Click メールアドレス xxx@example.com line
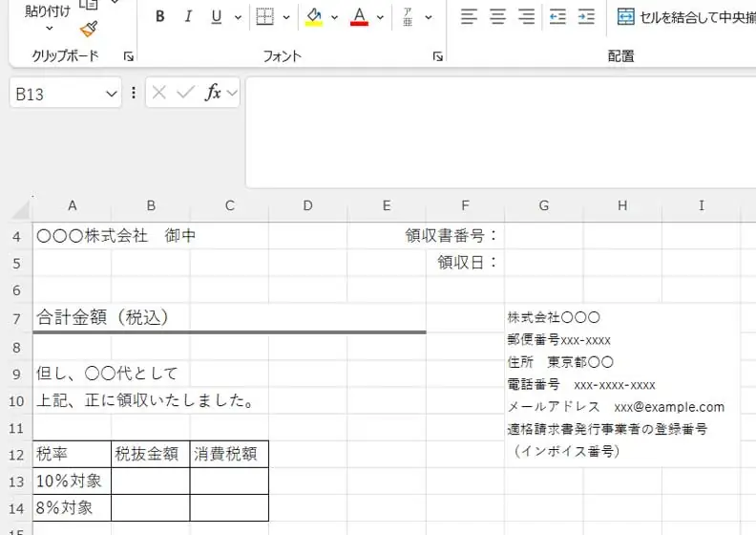756x535 pixels. click(616, 407)
